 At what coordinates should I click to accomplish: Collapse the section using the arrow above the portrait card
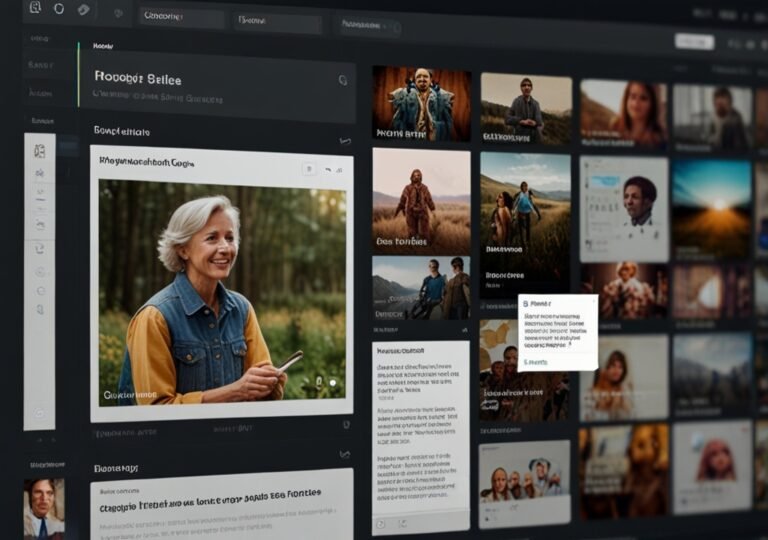[x=345, y=141]
